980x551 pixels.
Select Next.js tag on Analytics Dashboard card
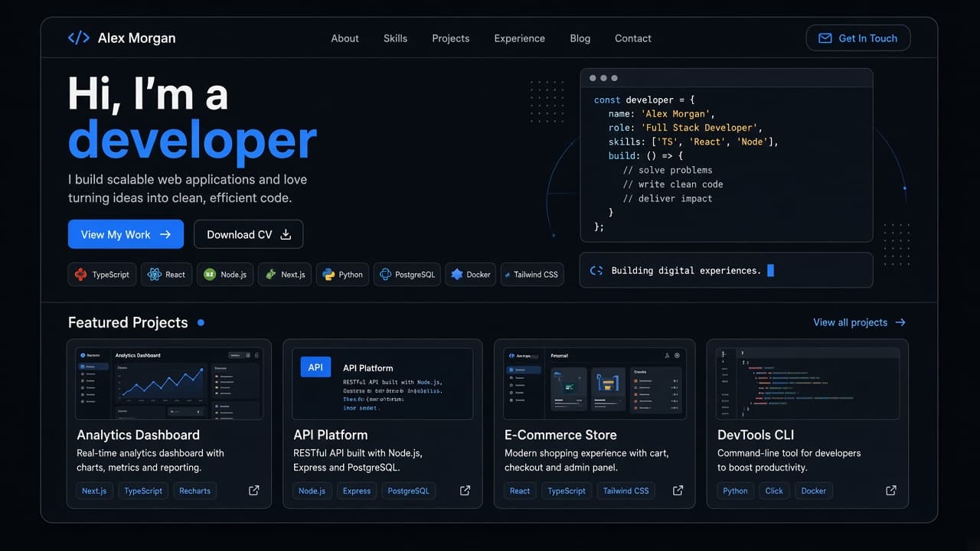coord(94,491)
